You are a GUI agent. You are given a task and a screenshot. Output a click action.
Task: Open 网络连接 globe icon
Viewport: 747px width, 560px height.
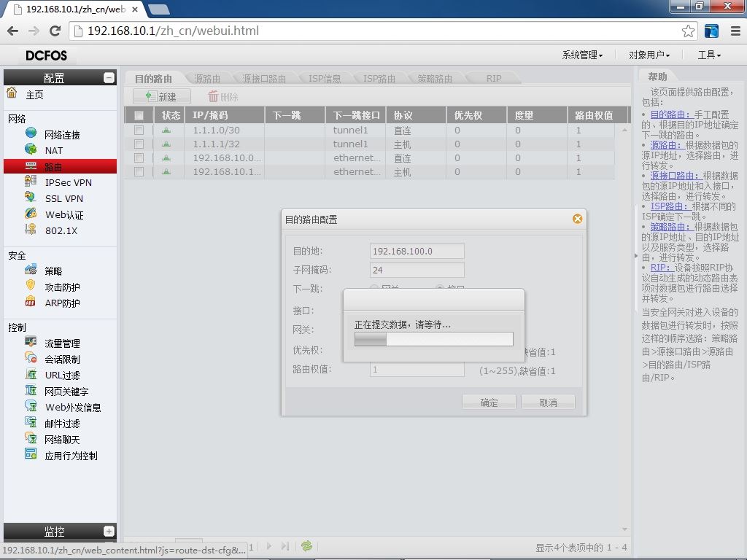tap(31, 133)
